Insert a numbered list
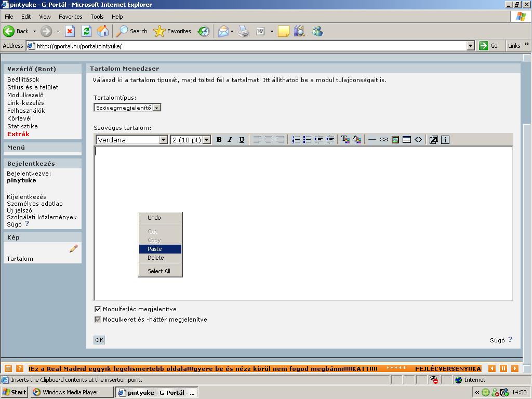This screenshot has width=532, height=399. tap(296, 140)
